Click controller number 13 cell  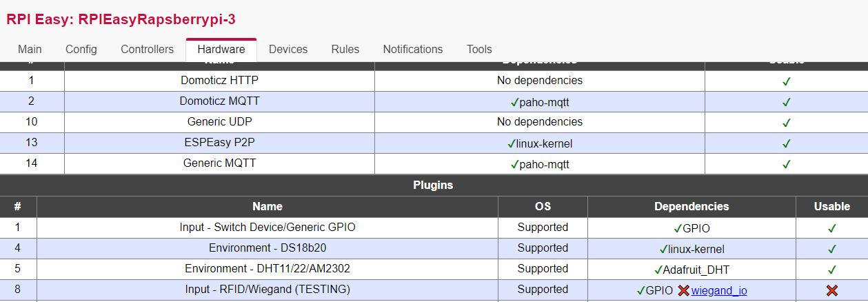coord(32,143)
